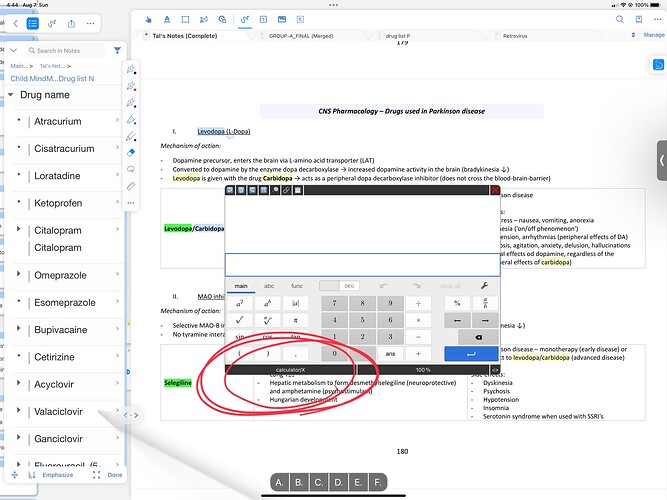Image resolution: width=667 pixels, height=500 pixels.
Task: Open Child MindM...Drug list N breadcrumb
Action: click(52, 78)
